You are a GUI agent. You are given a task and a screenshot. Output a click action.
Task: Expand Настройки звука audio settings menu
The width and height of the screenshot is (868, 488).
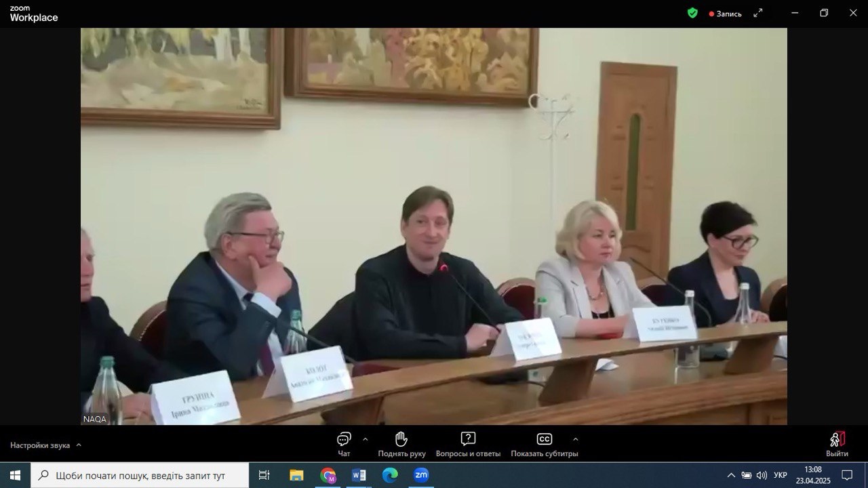pyautogui.click(x=45, y=445)
